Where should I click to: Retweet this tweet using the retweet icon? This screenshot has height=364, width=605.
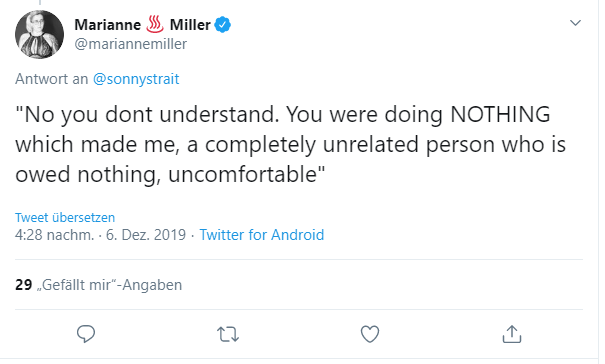(x=228, y=334)
